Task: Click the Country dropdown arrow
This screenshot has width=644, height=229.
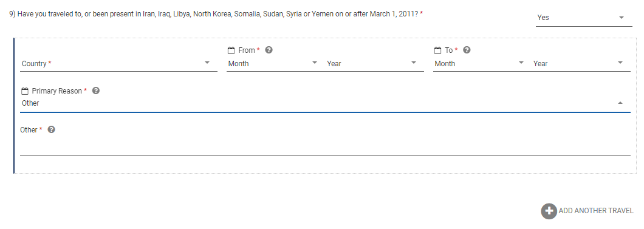Action: coord(207,63)
